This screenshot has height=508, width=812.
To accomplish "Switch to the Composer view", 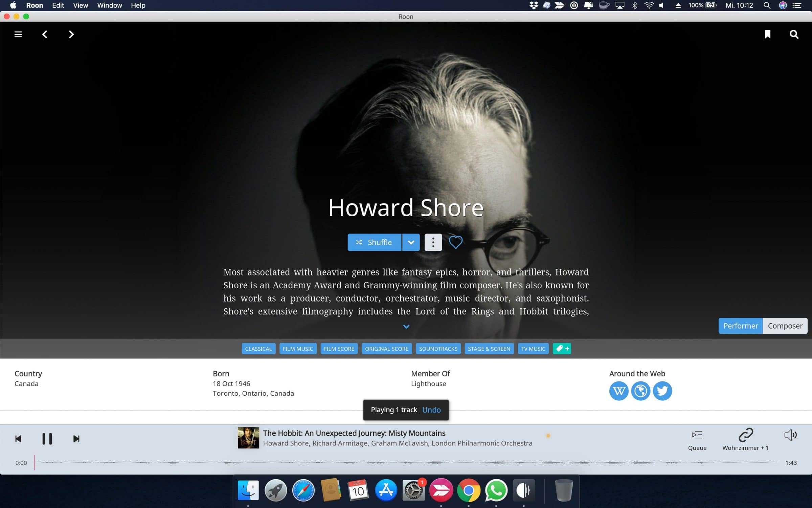I will (785, 326).
